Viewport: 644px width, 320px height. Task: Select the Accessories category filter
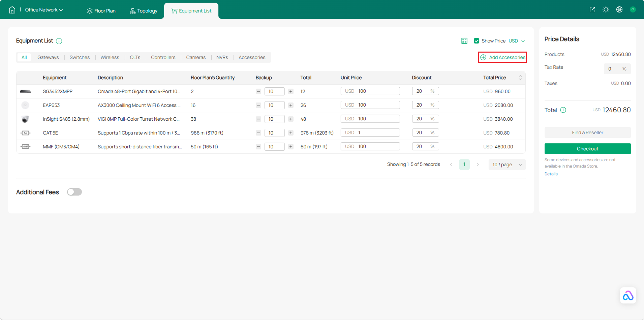252,57
